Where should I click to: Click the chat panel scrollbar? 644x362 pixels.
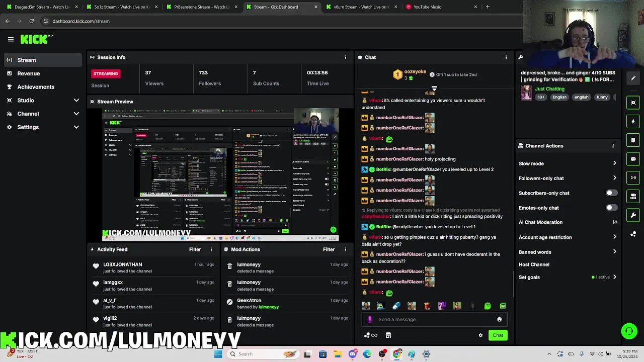(x=513, y=284)
